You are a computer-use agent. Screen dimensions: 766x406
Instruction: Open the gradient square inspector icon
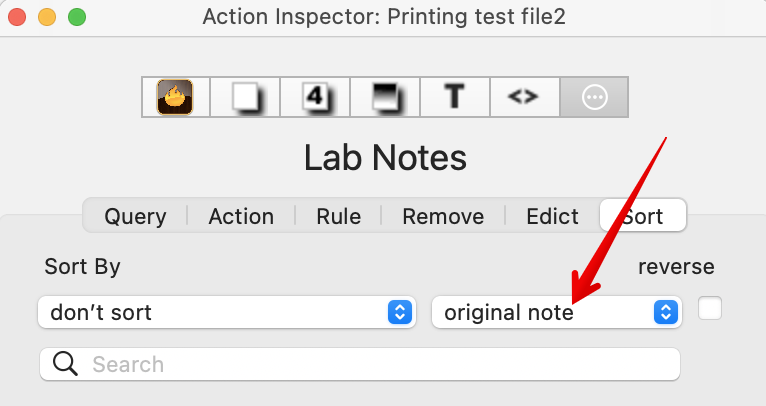(x=385, y=97)
